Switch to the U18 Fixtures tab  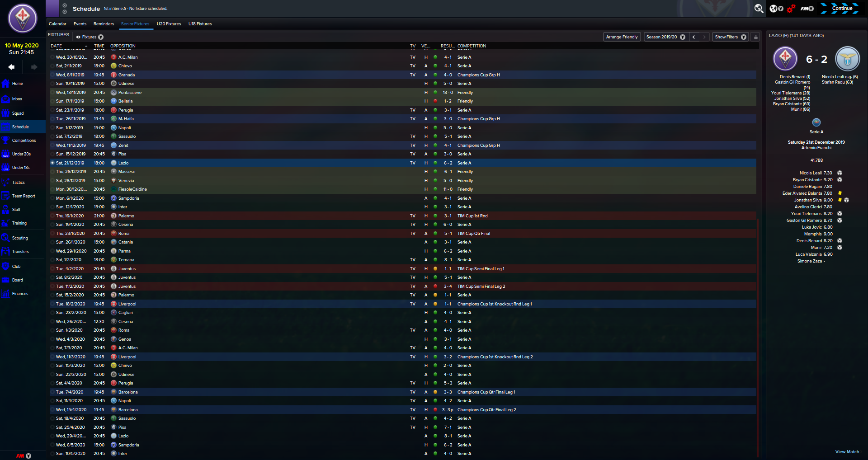pos(200,24)
